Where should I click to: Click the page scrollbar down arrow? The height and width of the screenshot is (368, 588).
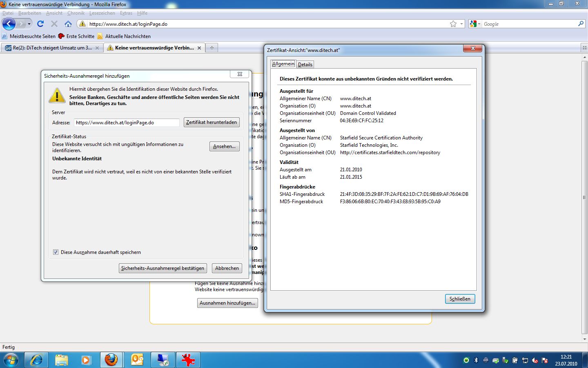(x=585, y=339)
